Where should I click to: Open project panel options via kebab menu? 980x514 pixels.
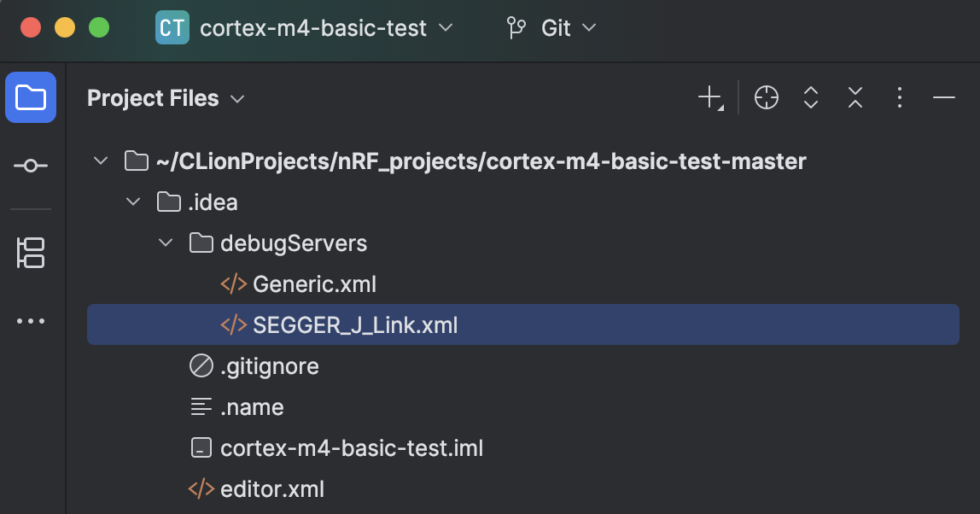pos(899,97)
